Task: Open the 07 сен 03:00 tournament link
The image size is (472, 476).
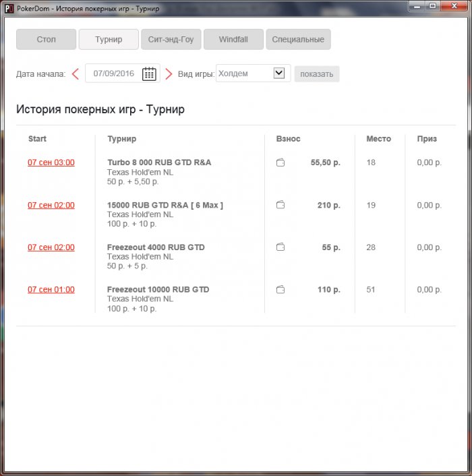Action: click(51, 162)
